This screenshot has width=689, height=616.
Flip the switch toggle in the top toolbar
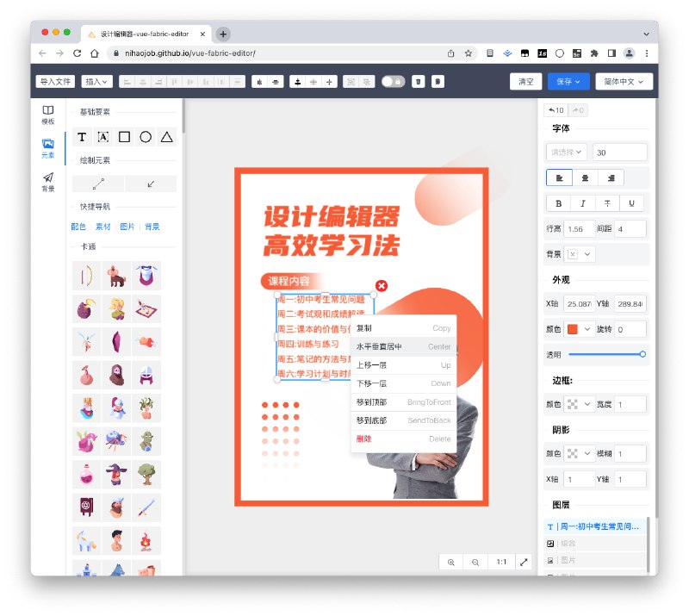(393, 80)
